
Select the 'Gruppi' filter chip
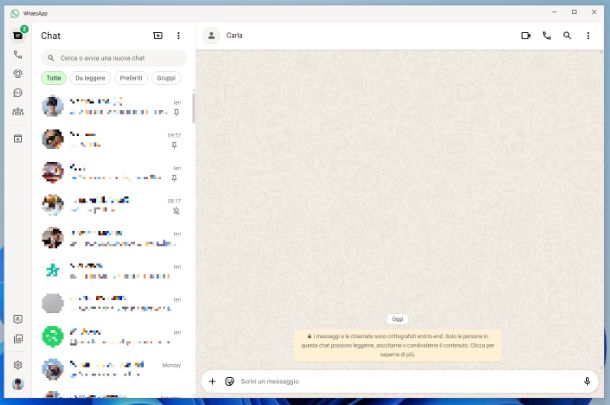pyautogui.click(x=166, y=78)
